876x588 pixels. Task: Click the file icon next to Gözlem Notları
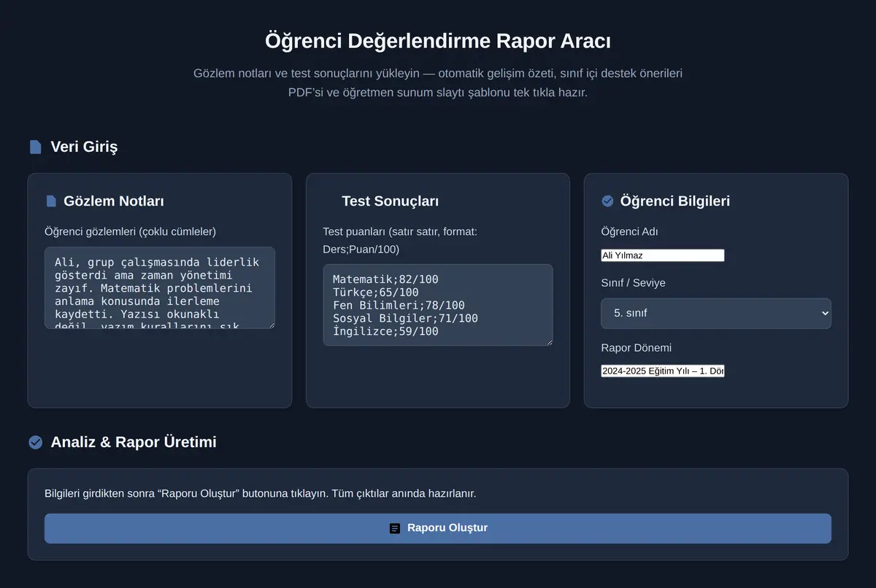(x=51, y=201)
